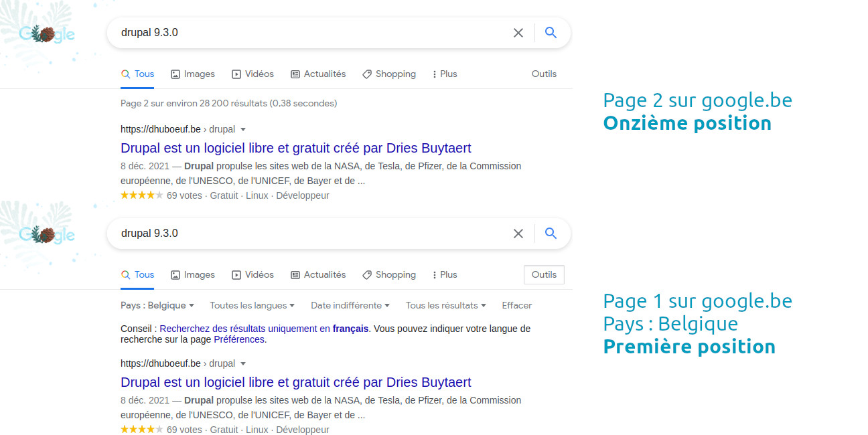The image size is (868, 435).
Task: Click the Google logo in the bottom search screenshot
Action: click(47, 234)
